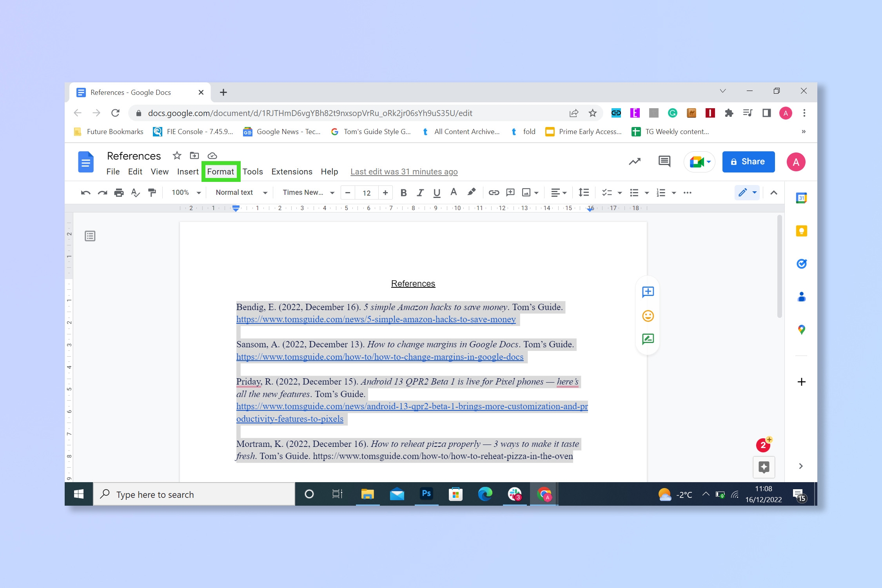Open the Extensions menu

[292, 171]
